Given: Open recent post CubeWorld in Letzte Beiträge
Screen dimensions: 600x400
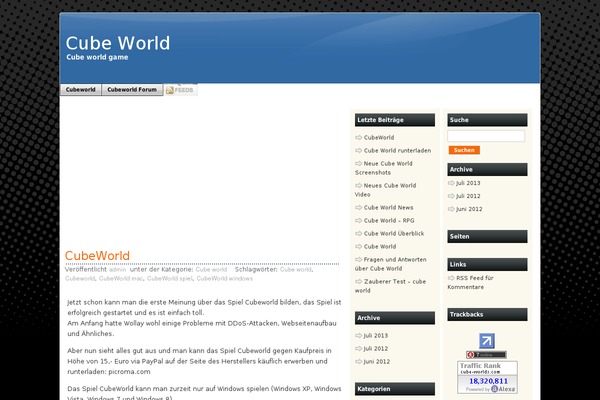Looking at the screenshot, I should 379,137.
